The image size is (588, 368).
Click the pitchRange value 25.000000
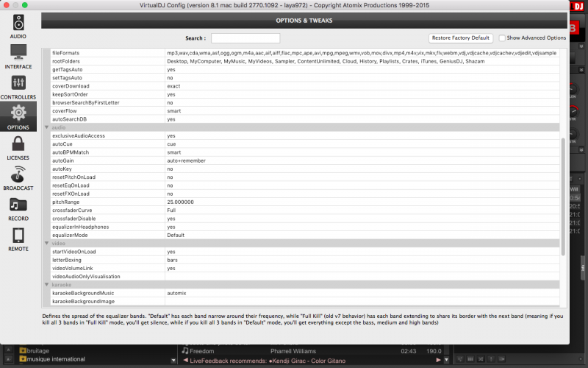click(180, 202)
